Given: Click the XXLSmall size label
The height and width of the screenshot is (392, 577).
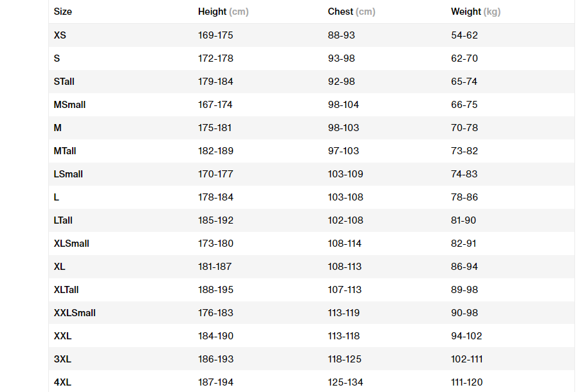Looking at the screenshot, I should [x=75, y=313].
